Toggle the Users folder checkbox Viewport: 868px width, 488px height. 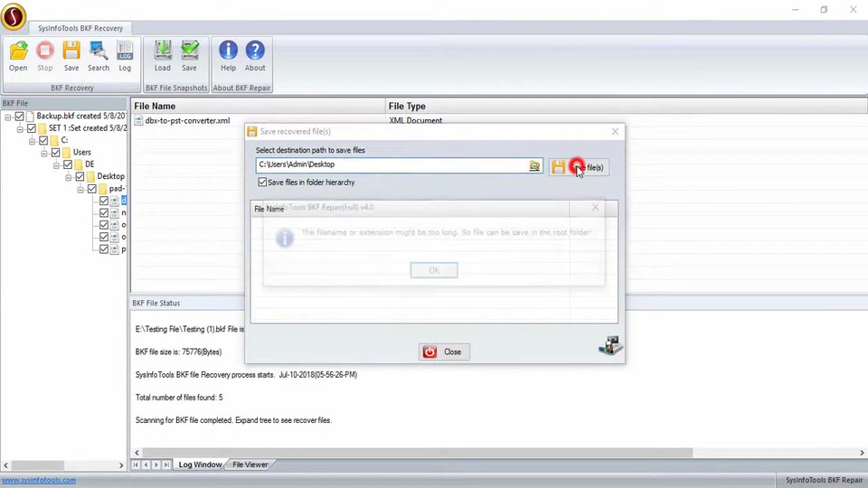56,152
